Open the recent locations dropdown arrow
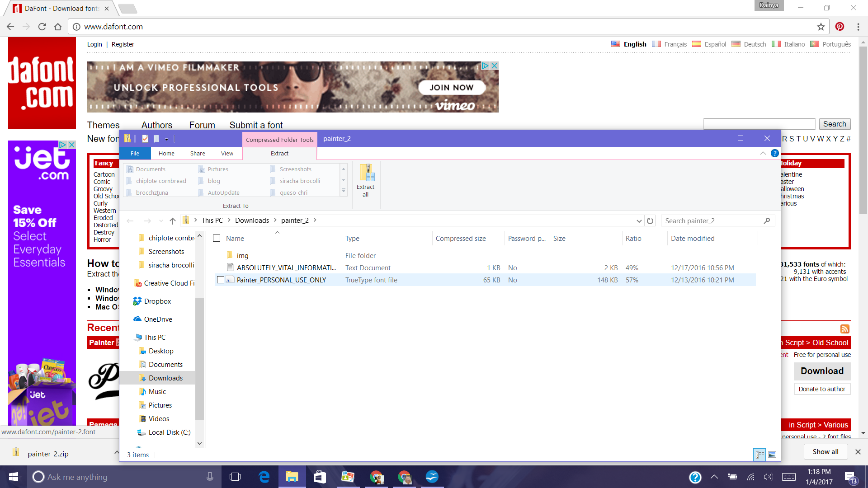Viewport: 868px width, 488px height. pyautogui.click(x=161, y=221)
